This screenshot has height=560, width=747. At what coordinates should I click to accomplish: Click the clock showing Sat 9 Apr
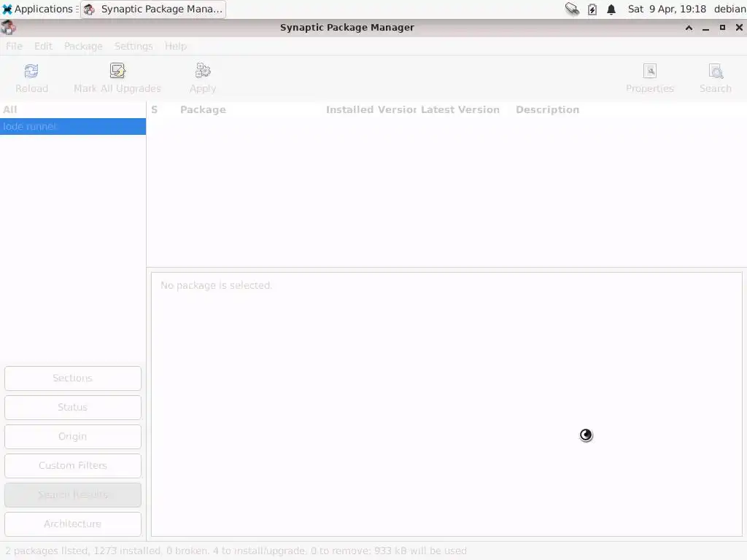(x=667, y=9)
